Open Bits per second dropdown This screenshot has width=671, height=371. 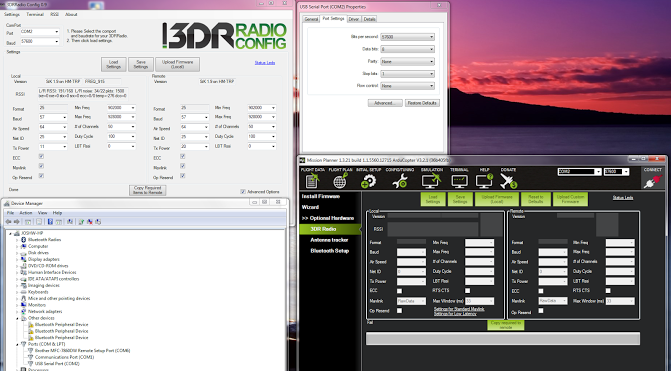407,37
